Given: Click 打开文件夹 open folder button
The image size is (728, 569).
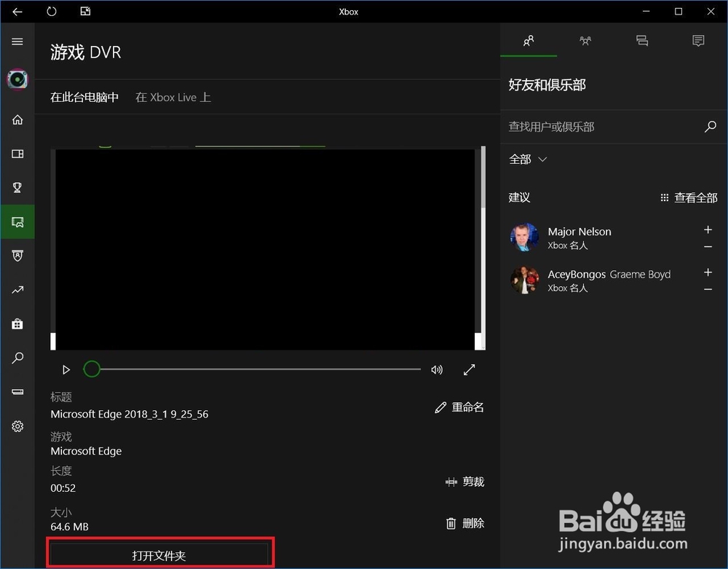Looking at the screenshot, I should pyautogui.click(x=159, y=556).
